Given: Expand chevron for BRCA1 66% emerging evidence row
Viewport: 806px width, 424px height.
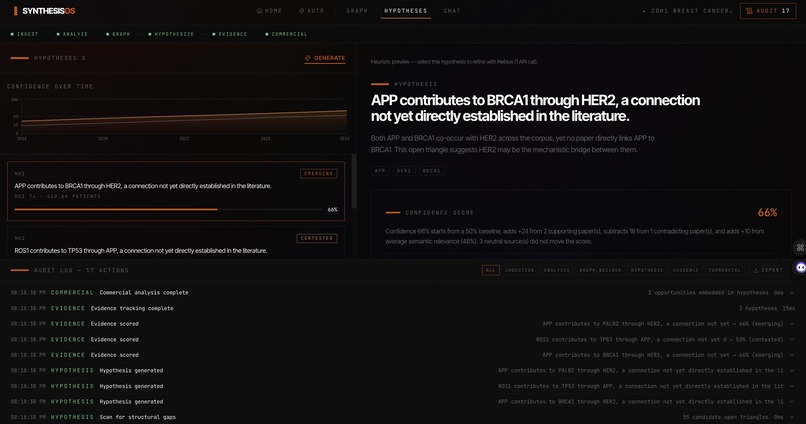Looking at the screenshot, I should (792, 355).
